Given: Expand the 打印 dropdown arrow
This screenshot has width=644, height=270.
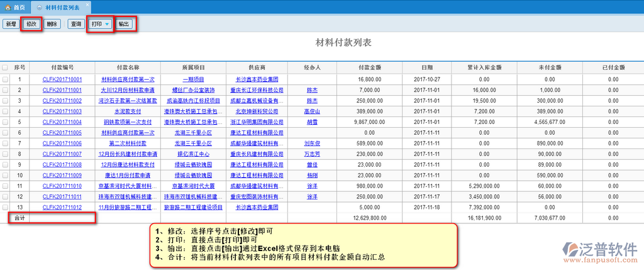Looking at the screenshot, I should [108, 24].
